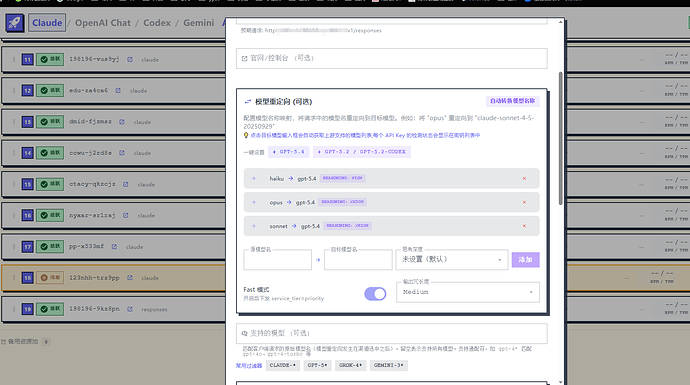
Task: Open external link for 198196-9kz8pn
Action: [x=130, y=309]
